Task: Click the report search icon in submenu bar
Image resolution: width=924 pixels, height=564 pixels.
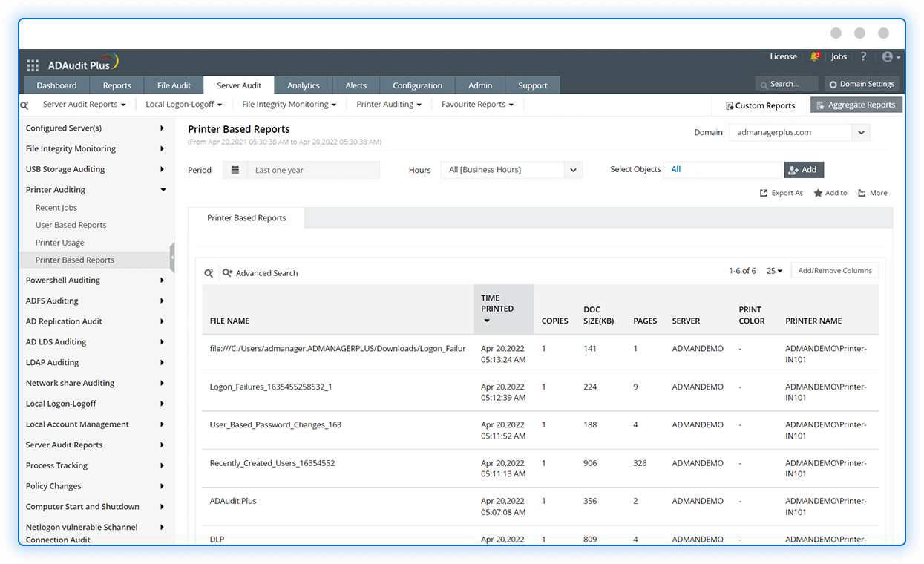Action: pyautogui.click(x=24, y=105)
